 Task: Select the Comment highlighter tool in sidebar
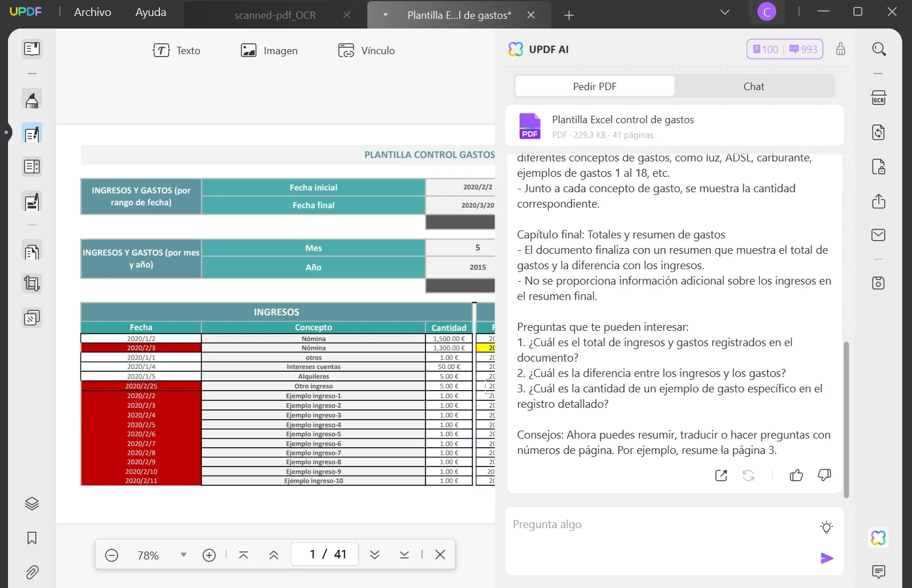coord(32,99)
